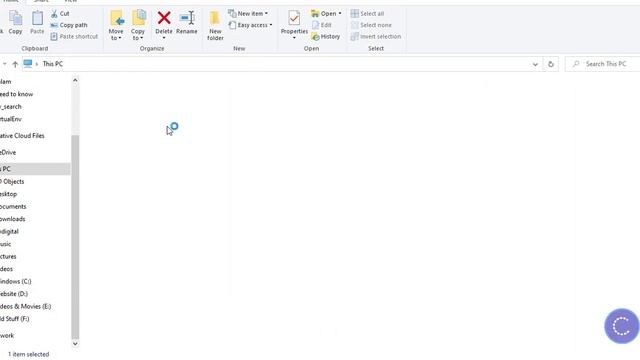
Task: Click the This PC monitor icon in address bar
Action: (28, 64)
